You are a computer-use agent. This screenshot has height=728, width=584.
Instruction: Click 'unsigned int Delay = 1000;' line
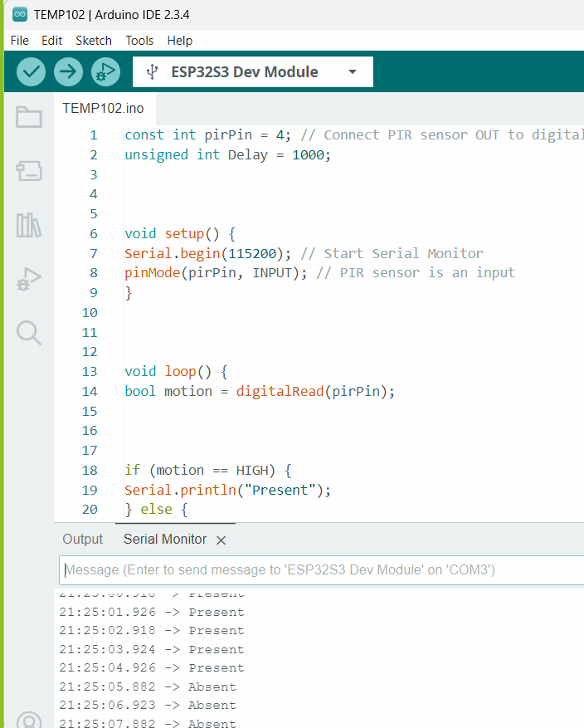pyautogui.click(x=228, y=154)
